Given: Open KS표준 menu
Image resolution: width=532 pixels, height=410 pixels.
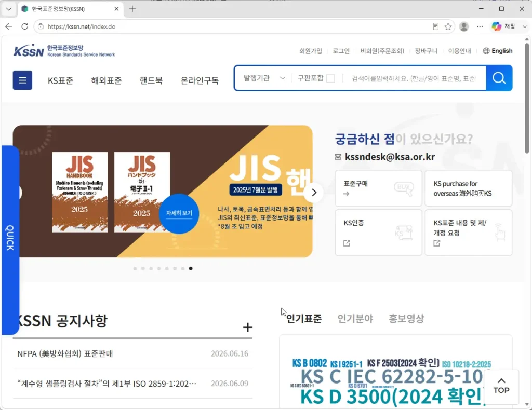Looking at the screenshot, I should click(x=60, y=80).
